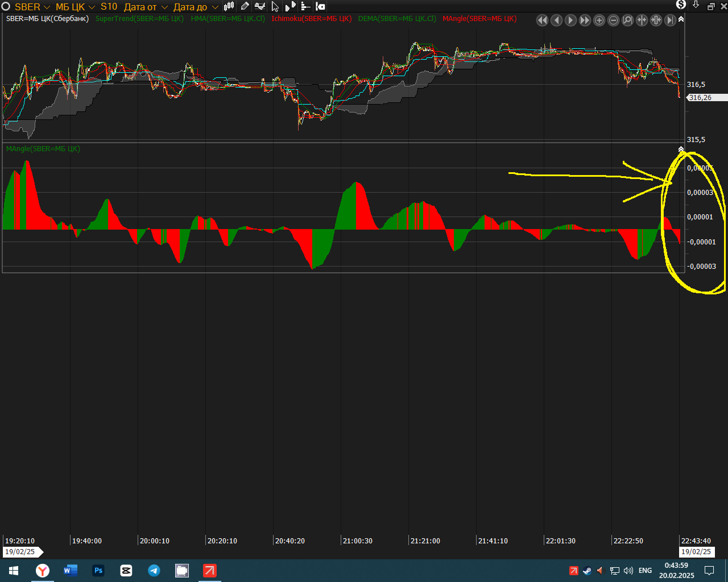
Task: Open Telegram from the taskbar
Action: coord(154,571)
